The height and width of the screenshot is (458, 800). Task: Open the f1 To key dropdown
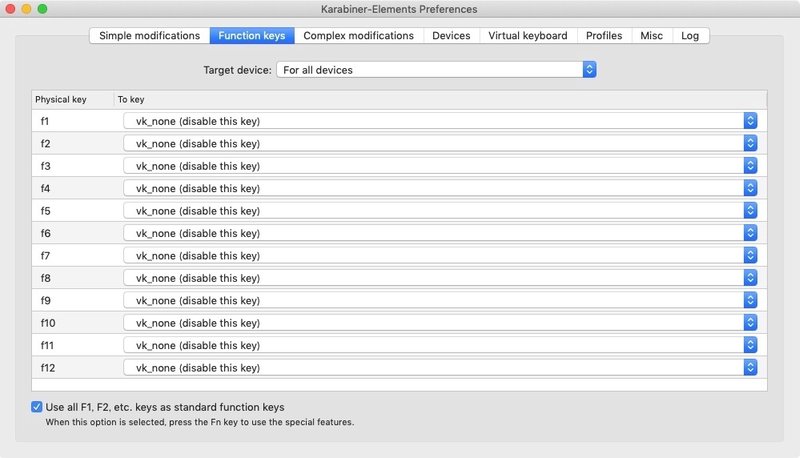(x=440, y=121)
